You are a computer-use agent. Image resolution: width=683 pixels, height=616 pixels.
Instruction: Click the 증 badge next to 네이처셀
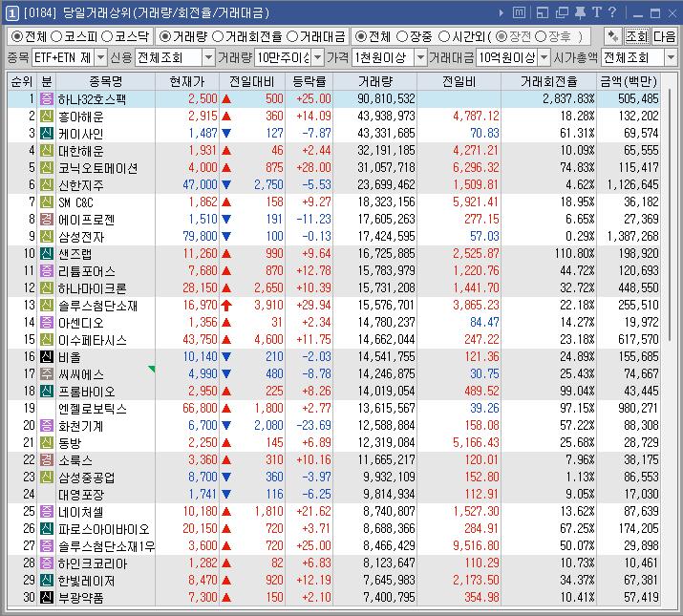click(47, 512)
